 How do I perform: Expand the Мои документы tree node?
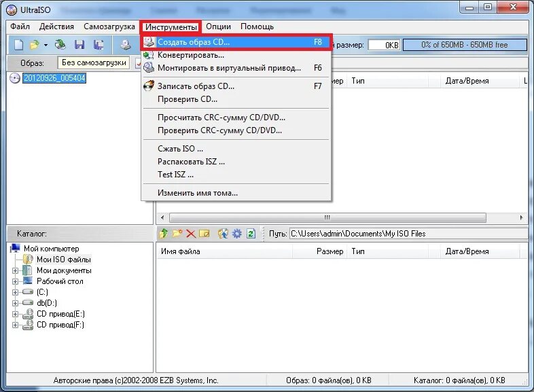[x=15, y=271]
